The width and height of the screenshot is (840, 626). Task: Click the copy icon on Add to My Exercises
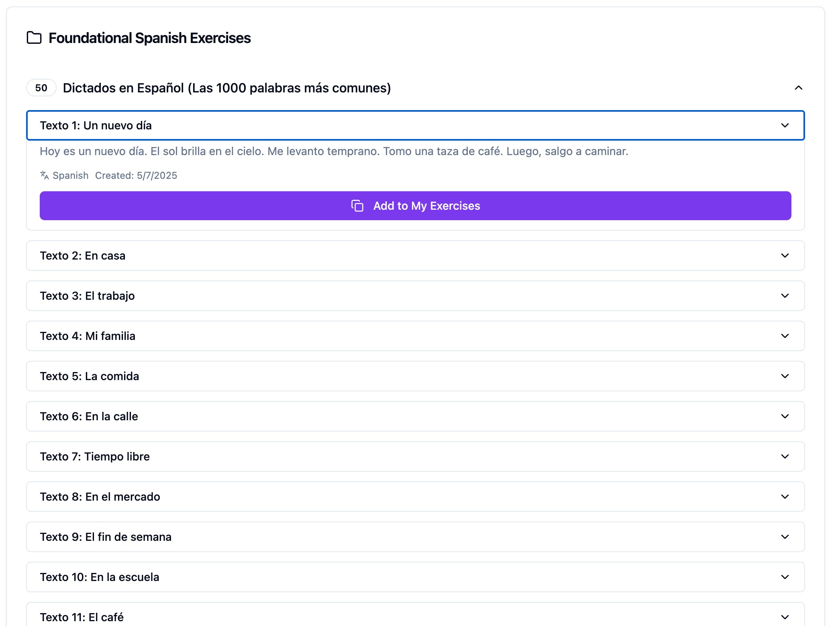(x=357, y=206)
